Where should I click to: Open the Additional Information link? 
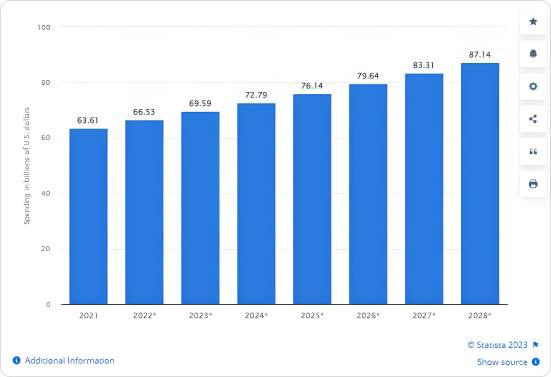[69, 360]
